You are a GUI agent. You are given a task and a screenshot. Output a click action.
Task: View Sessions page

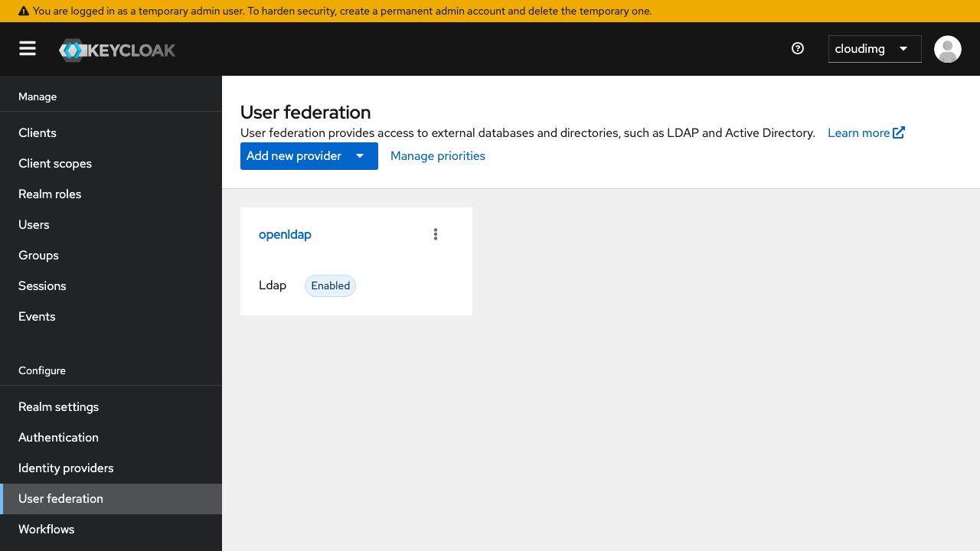pos(111,286)
